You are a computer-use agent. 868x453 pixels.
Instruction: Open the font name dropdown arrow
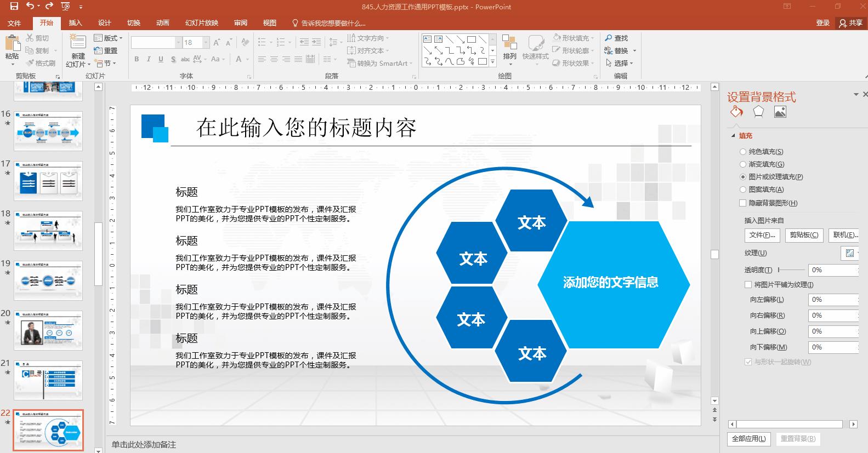(x=178, y=42)
